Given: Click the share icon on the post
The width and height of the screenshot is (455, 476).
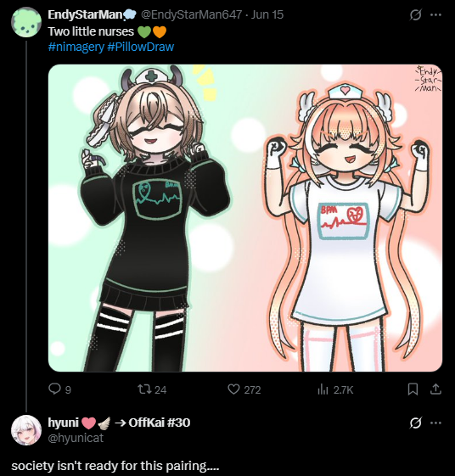Looking at the screenshot, I should 435,389.
